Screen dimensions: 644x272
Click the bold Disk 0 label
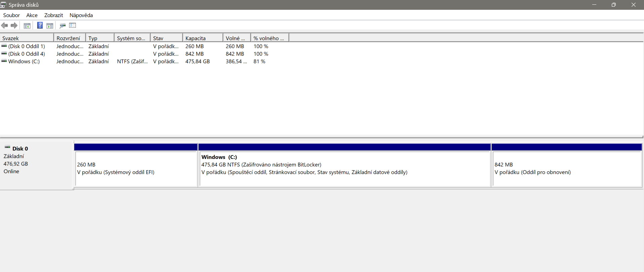click(20, 148)
